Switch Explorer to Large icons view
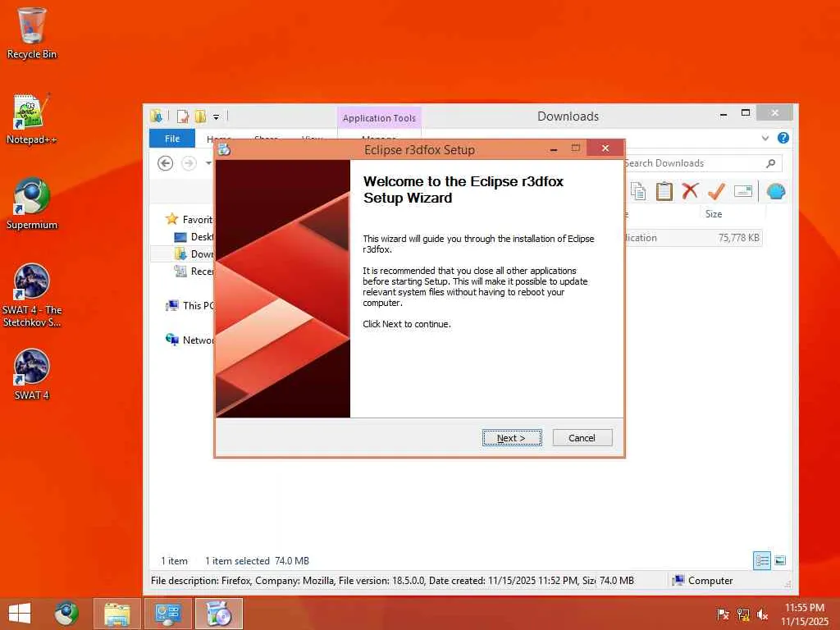Screen dimensions: 840x630 (780, 560)
